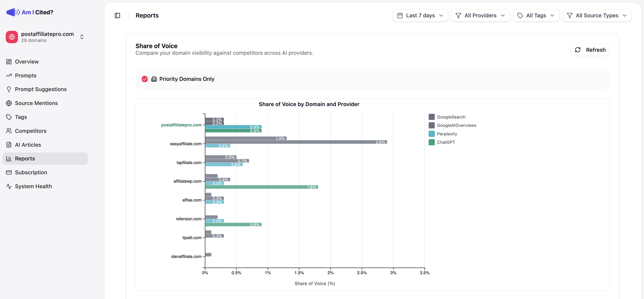The width and height of the screenshot is (644, 299).
Task: Open the All Source Types dropdown
Action: 597,15
